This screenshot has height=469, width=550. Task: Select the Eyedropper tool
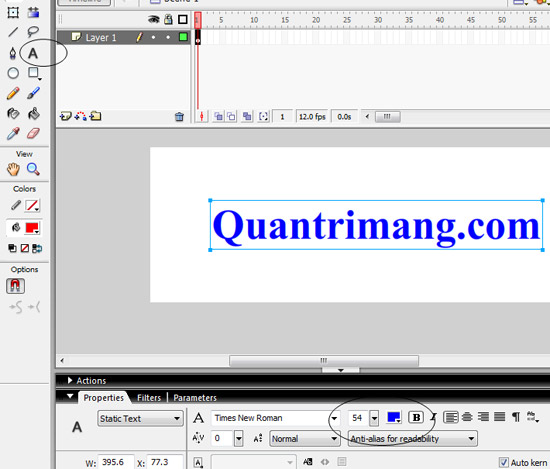click(13, 134)
